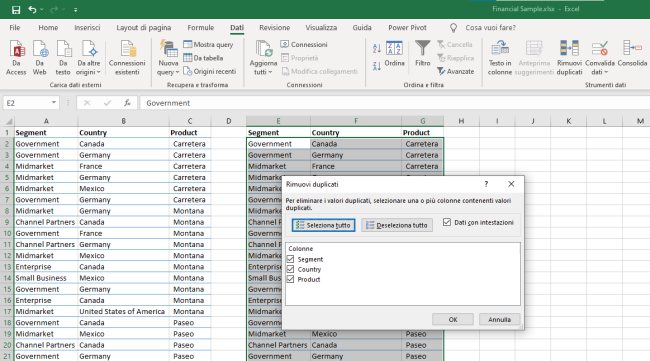Toggle the Filtro funnel icon
Image resolution: width=650 pixels, height=361 pixels.
[x=422, y=53]
